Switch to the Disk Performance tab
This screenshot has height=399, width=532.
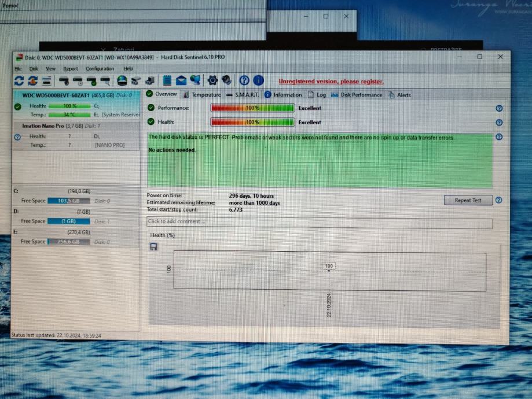tap(357, 95)
